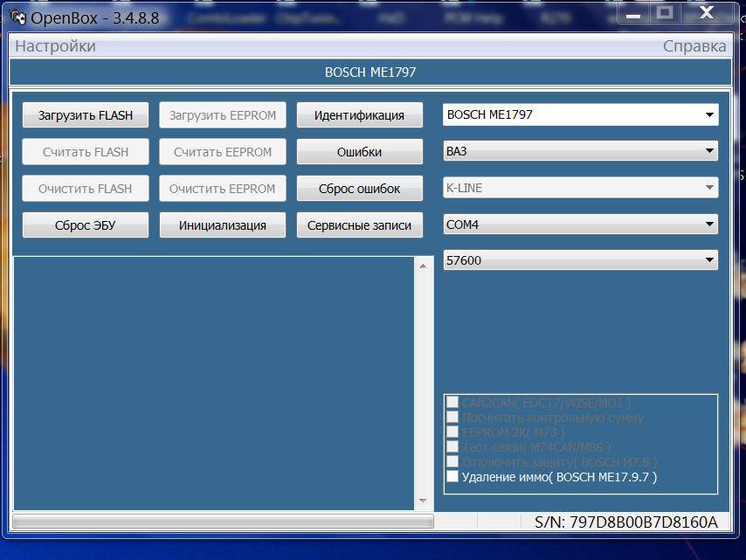Click scroll-up arrow of the log area
The width and height of the screenshot is (746, 560).
(x=423, y=266)
